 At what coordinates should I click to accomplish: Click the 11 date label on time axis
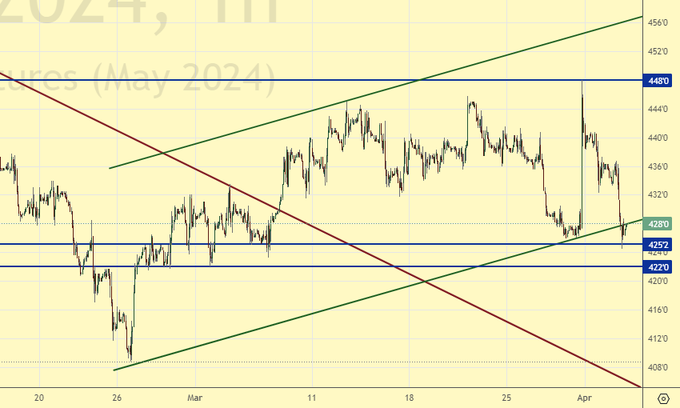(312, 397)
